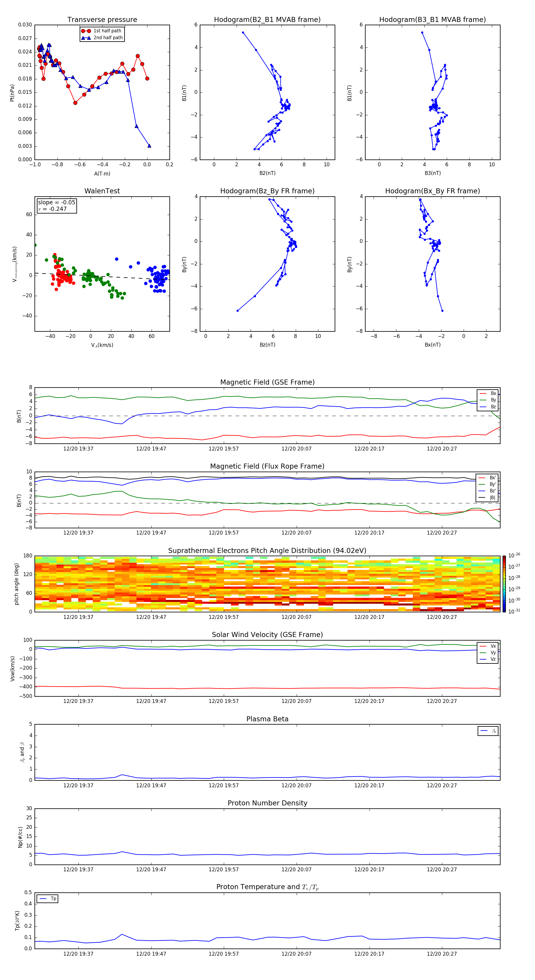This screenshot has height=980, width=535.
Task: Select the Bz legend entry in GSE magnetic field
Action: [488, 407]
